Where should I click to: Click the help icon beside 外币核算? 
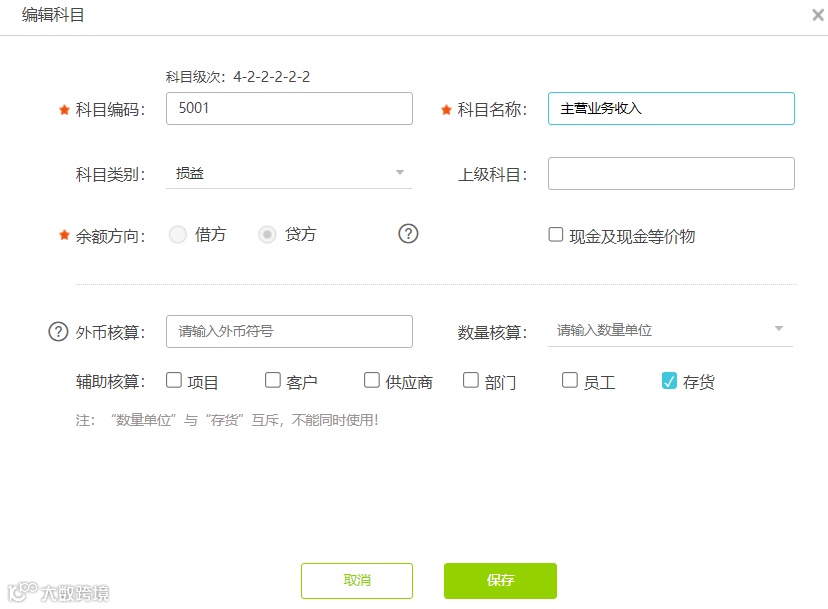pyautogui.click(x=58, y=332)
